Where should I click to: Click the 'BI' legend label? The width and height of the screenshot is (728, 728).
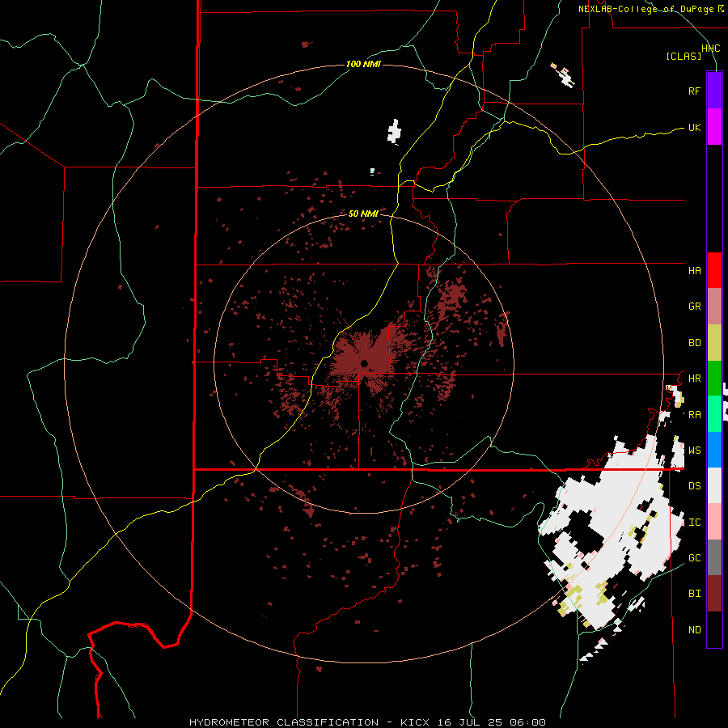click(x=694, y=594)
